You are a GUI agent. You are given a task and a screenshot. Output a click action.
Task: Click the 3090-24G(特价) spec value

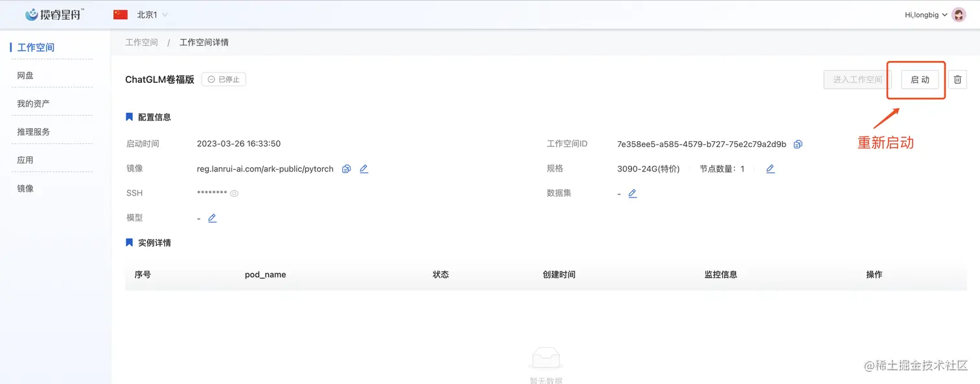click(648, 169)
